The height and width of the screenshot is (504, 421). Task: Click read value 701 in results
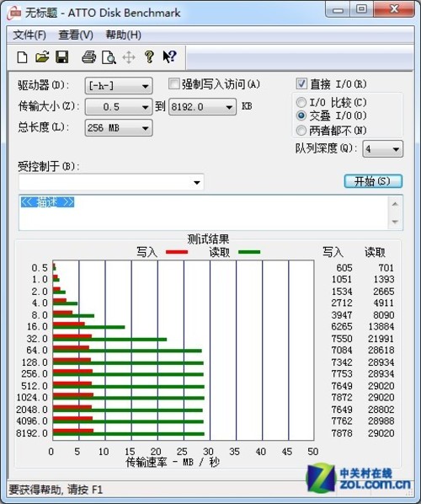[x=386, y=268]
